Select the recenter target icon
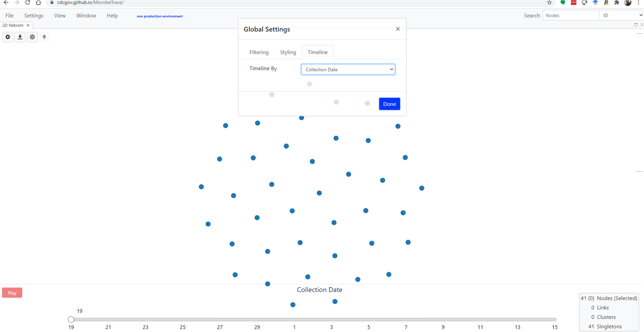The image size is (644, 332). pos(32,37)
